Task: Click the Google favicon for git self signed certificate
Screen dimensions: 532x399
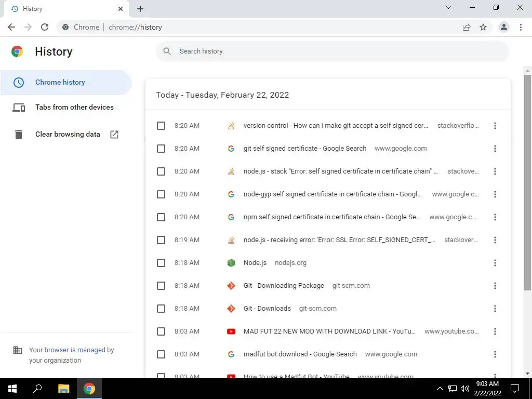Action: (x=231, y=149)
